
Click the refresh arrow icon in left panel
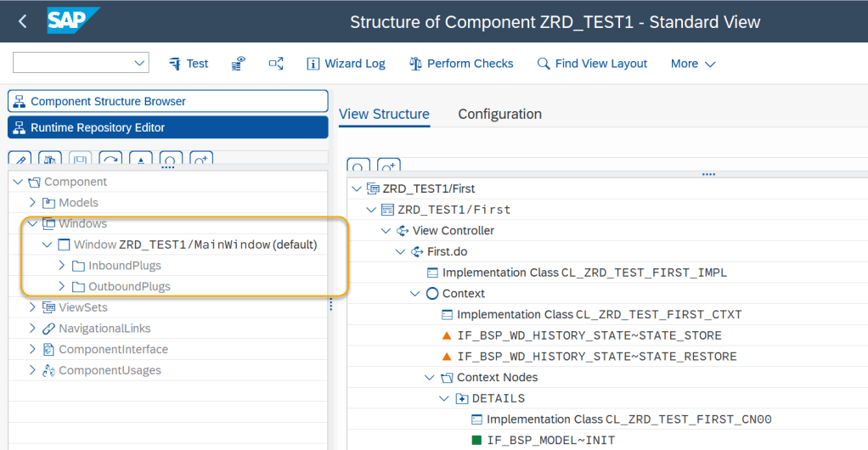[110, 160]
